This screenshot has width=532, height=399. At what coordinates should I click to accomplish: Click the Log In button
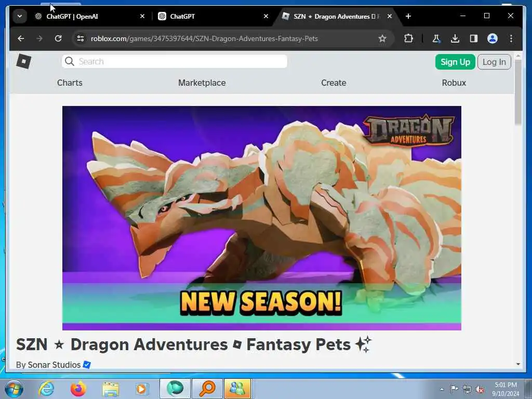[494, 62]
